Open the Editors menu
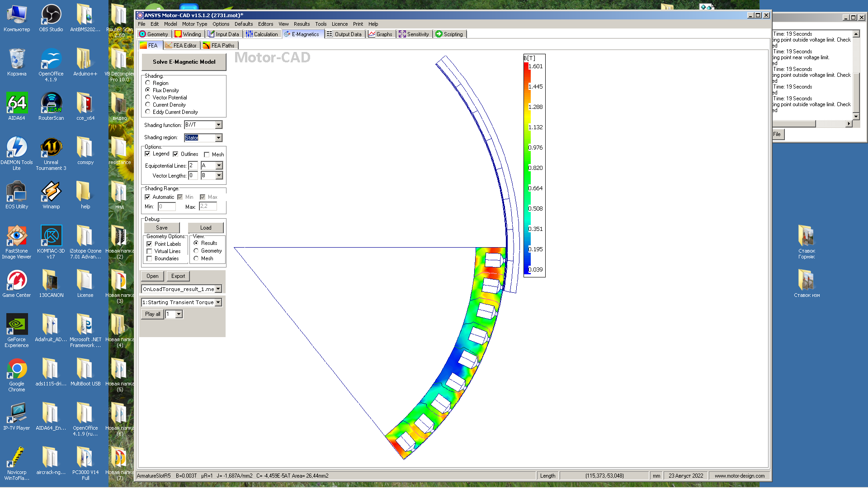 click(265, 24)
